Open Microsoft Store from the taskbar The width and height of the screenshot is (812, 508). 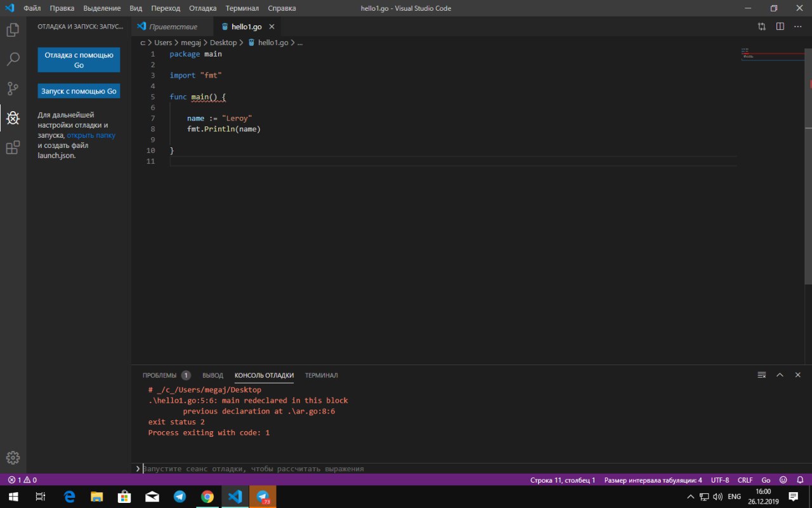coord(125,497)
